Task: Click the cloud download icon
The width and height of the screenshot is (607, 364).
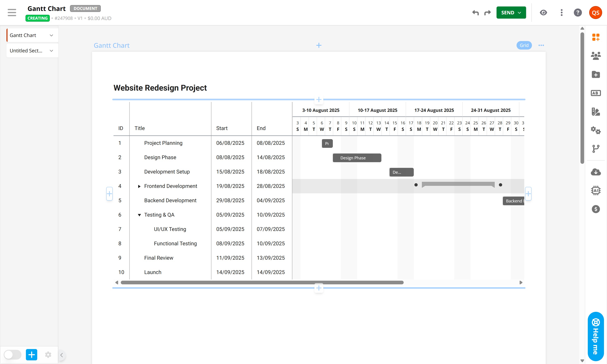Action: [595, 172]
